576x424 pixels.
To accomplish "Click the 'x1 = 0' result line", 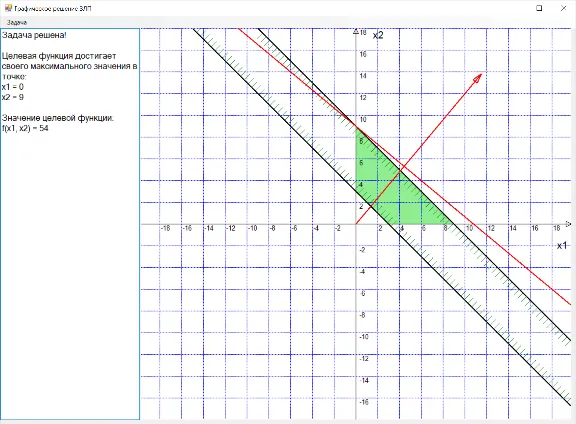I will tap(13, 87).
